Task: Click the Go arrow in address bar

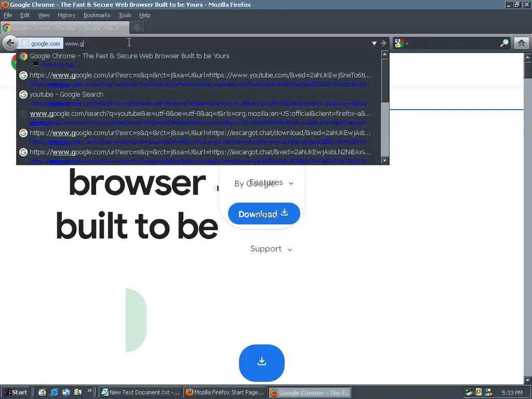Action: [383, 44]
